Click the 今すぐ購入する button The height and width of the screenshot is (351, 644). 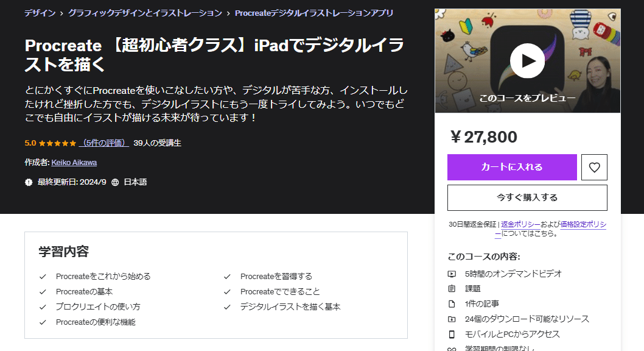click(527, 197)
